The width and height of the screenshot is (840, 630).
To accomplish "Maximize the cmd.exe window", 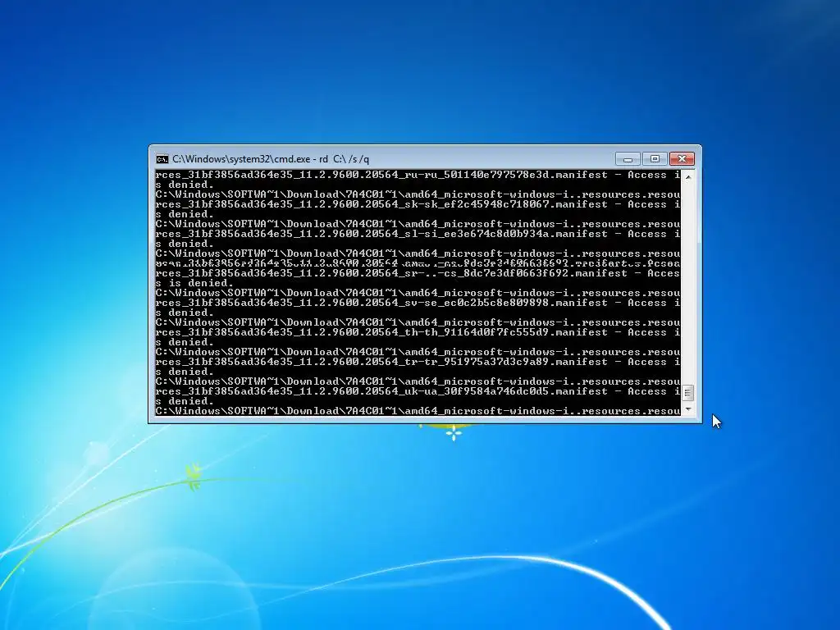I will pos(655,158).
